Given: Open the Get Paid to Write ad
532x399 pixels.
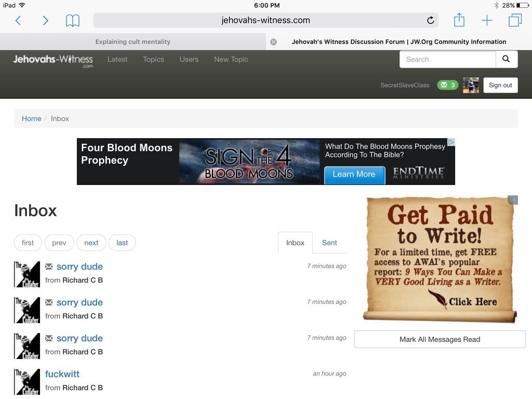Looking at the screenshot, I should click(440, 260).
